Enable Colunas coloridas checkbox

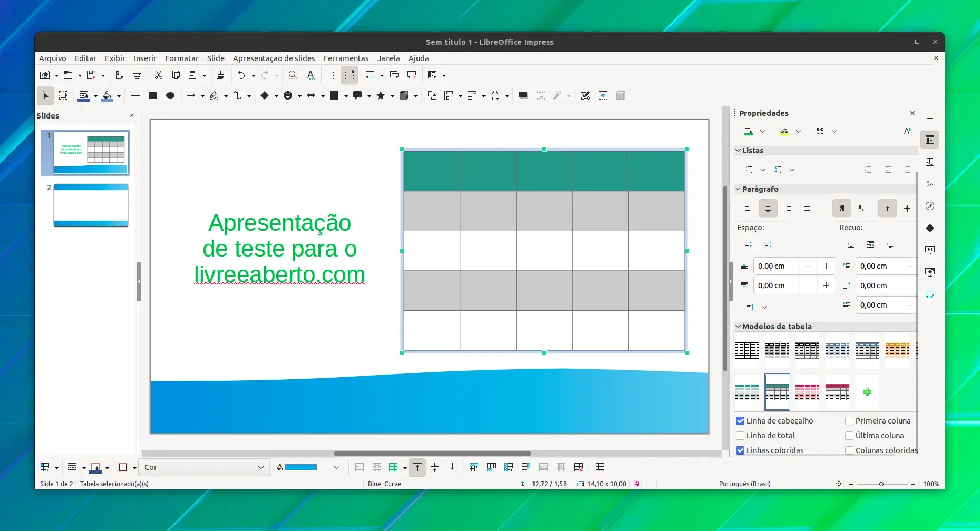[849, 450]
